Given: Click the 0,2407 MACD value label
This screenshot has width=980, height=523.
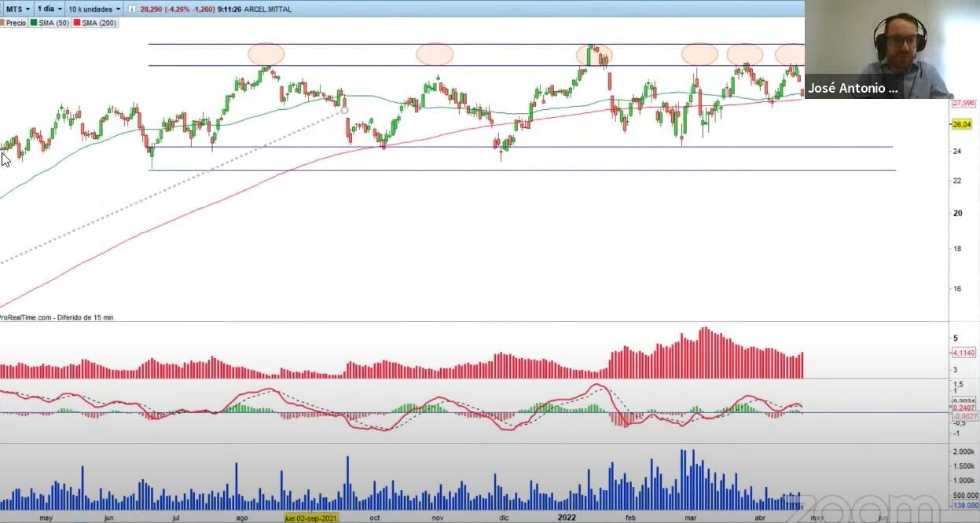Looking at the screenshot, I should tap(964, 408).
